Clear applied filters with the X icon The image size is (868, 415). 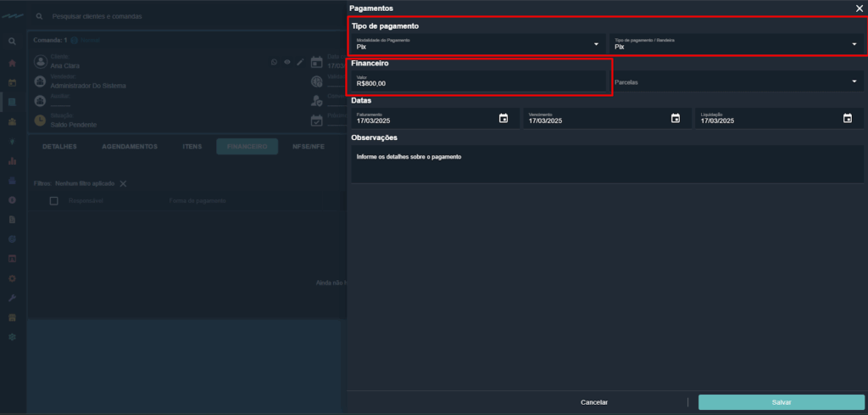[123, 183]
